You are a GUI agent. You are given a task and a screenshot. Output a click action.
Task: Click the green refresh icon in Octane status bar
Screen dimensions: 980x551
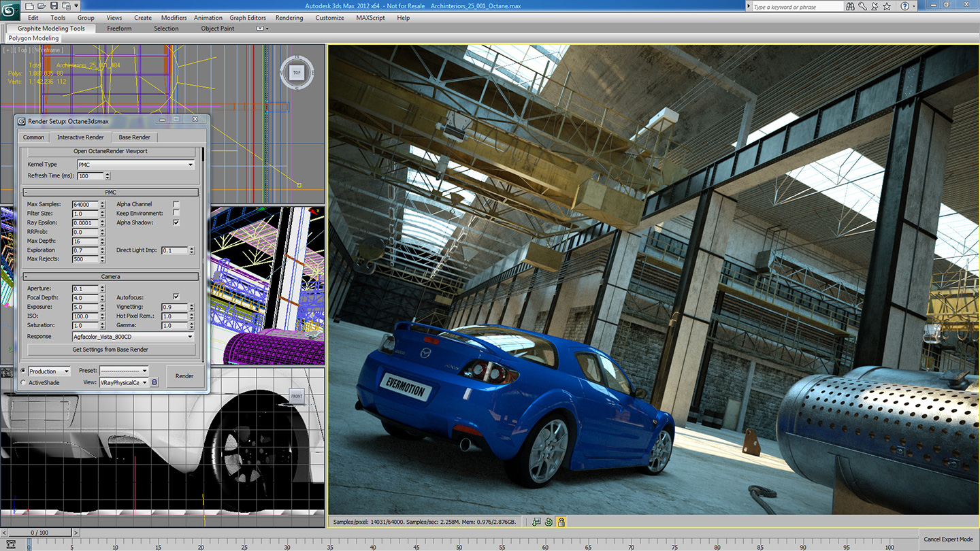point(549,522)
